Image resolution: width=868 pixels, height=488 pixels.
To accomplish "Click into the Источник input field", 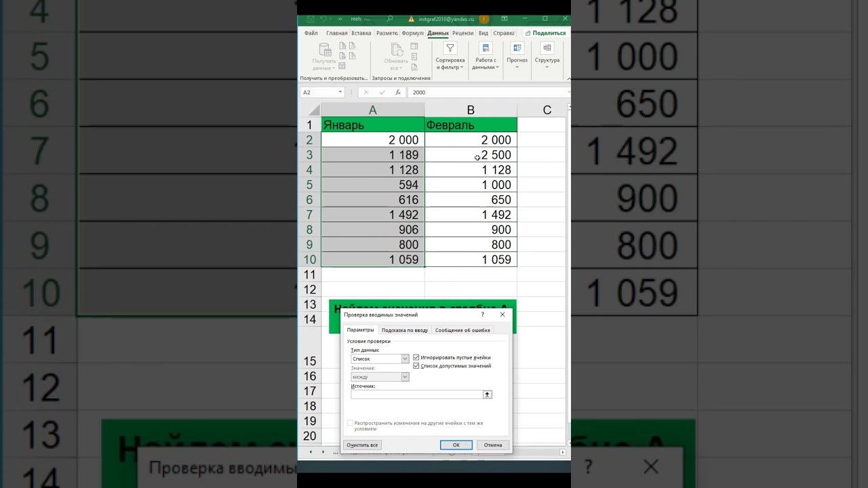I will point(416,394).
